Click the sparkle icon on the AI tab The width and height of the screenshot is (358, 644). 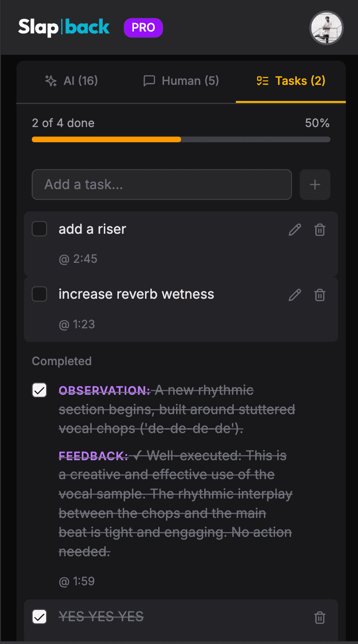tap(50, 80)
